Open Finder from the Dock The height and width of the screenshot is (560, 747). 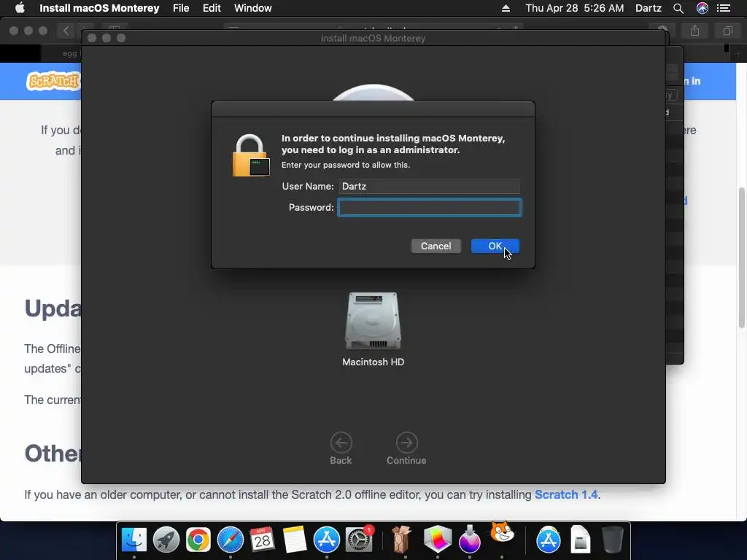[134, 540]
